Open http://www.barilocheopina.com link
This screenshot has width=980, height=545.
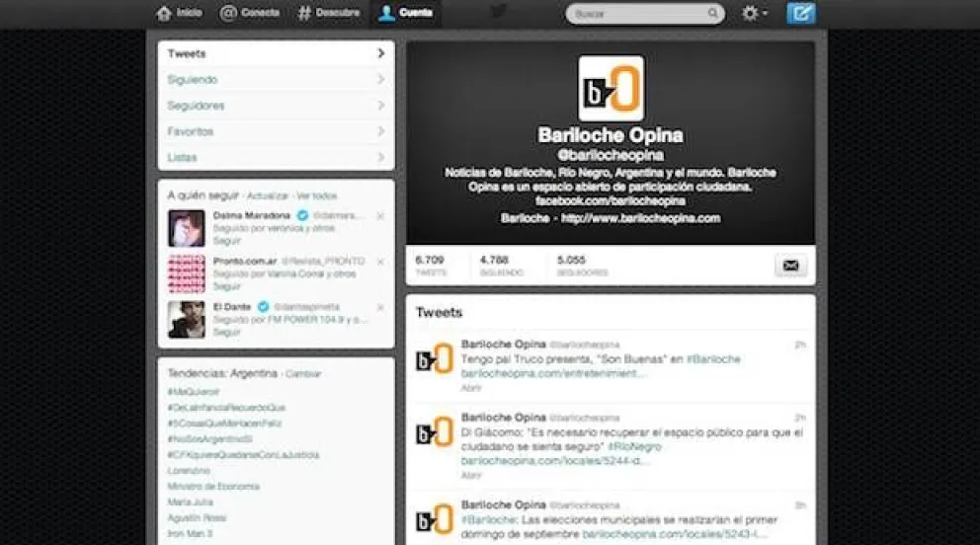[x=640, y=218]
